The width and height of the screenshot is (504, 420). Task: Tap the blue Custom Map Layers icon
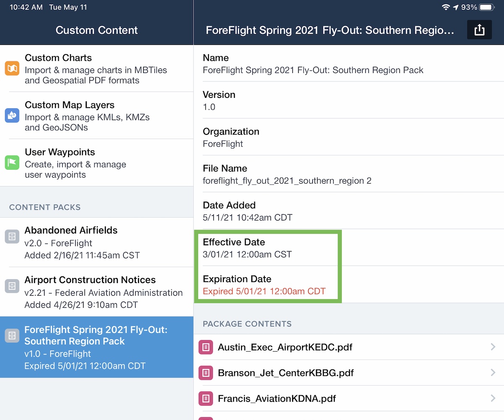tap(12, 115)
